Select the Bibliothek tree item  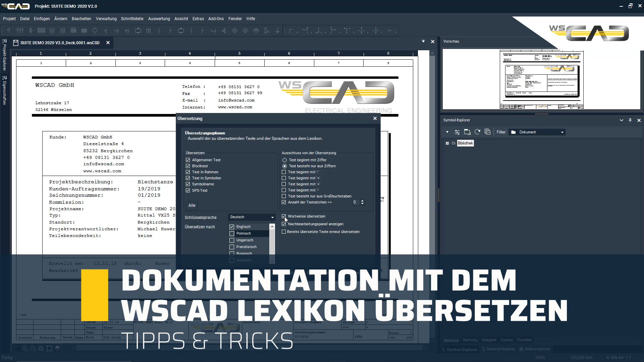(465, 143)
